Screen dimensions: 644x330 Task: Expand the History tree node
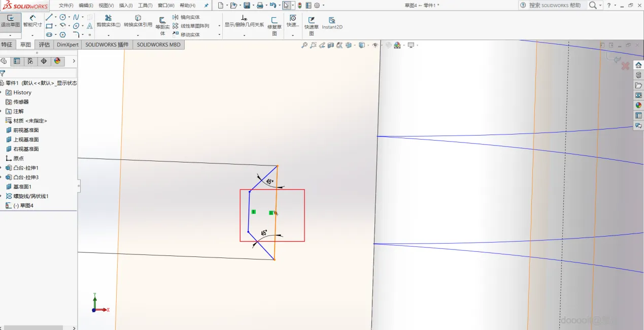coord(2,92)
